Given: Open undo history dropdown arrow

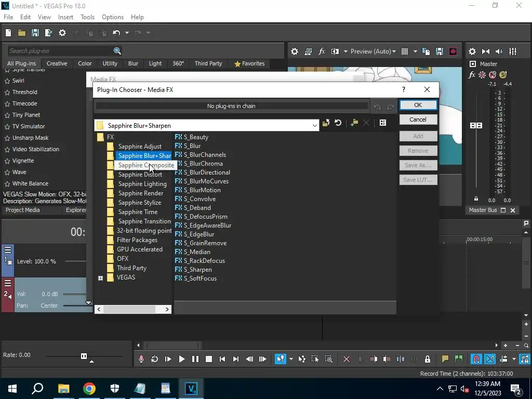Looking at the screenshot, I should click(127, 33).
